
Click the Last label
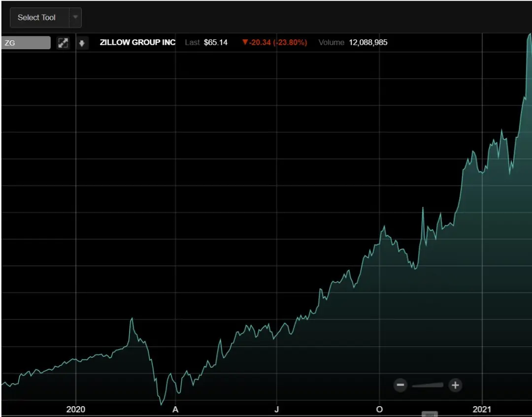click(193, 42)
